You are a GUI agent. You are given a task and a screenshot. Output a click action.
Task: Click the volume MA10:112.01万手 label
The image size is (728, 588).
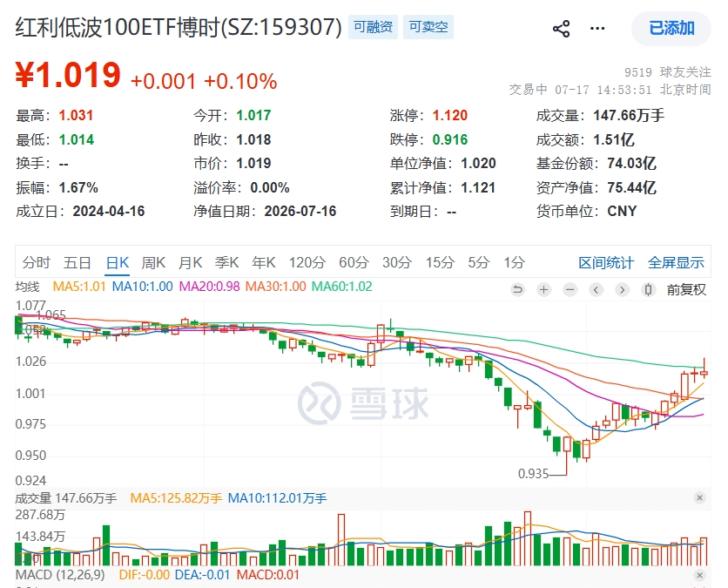point(277,498)
